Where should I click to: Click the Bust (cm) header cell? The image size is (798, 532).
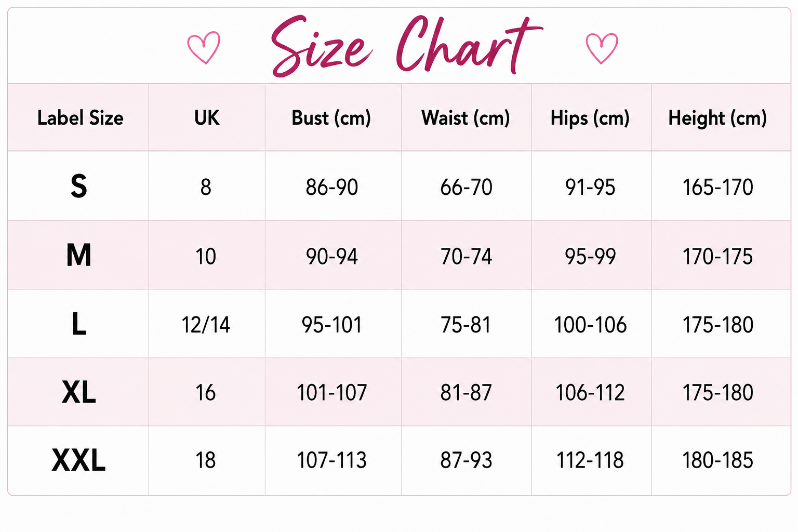click(333, 117)
